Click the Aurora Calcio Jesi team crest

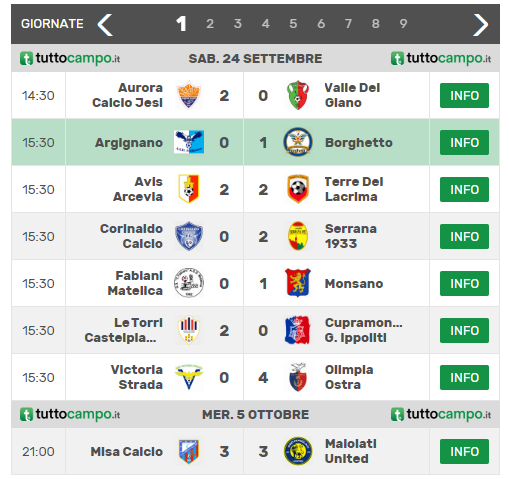[x=189, y=95]
